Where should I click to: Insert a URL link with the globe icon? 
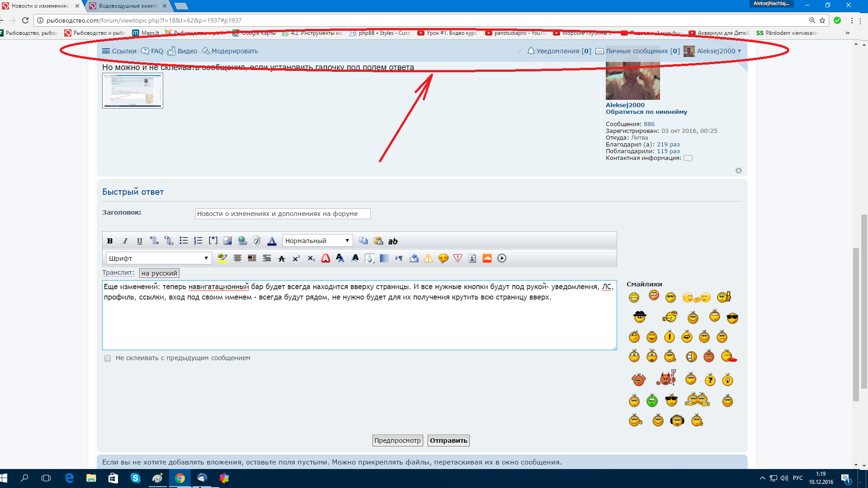(242, 241)
